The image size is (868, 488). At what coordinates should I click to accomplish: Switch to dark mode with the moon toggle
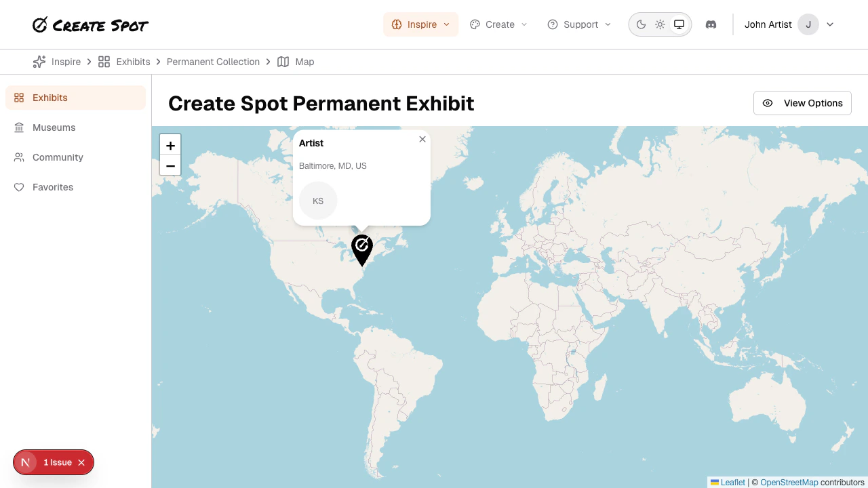641,24
